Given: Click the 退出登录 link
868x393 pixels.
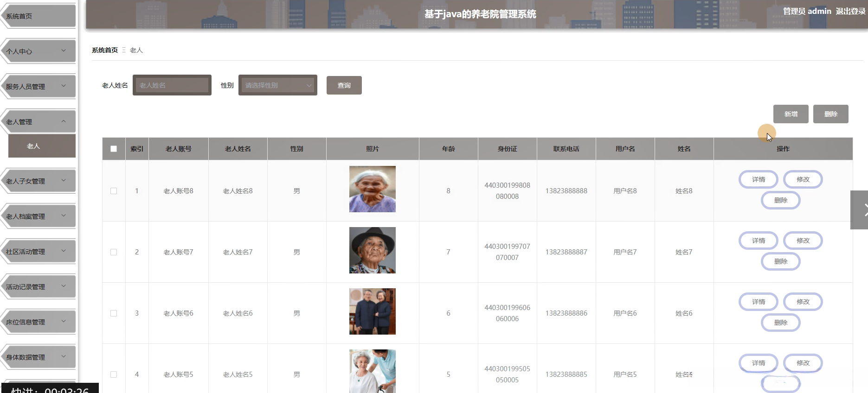Looking at the screenshot, I should 850,11.
